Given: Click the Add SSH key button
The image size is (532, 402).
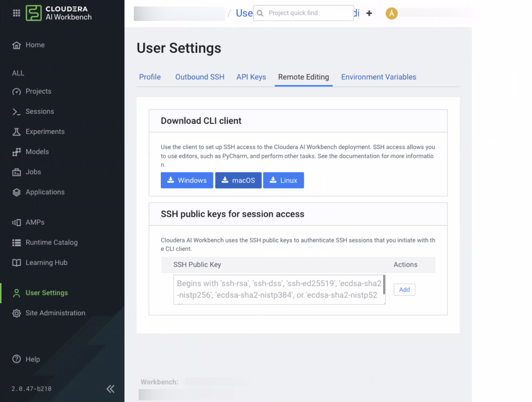Looking at the screenshot, I should (404, 290).
